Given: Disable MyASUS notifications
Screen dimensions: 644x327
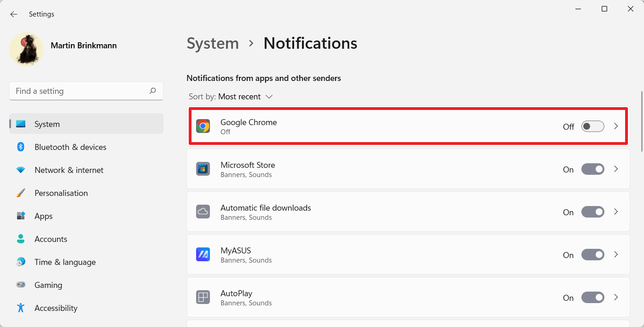Looking at the screenshot, I should pyautogui.click(x=592, y=254).
